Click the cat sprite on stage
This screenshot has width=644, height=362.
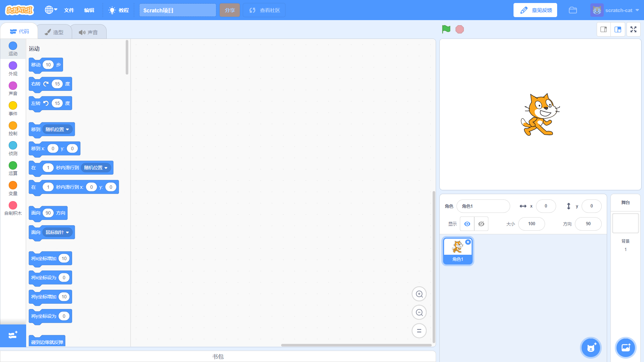[x=540, y=114]
